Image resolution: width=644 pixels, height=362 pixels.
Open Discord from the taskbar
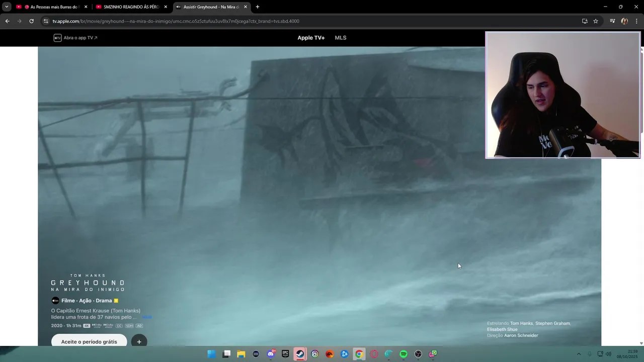(x=271, y=354)
